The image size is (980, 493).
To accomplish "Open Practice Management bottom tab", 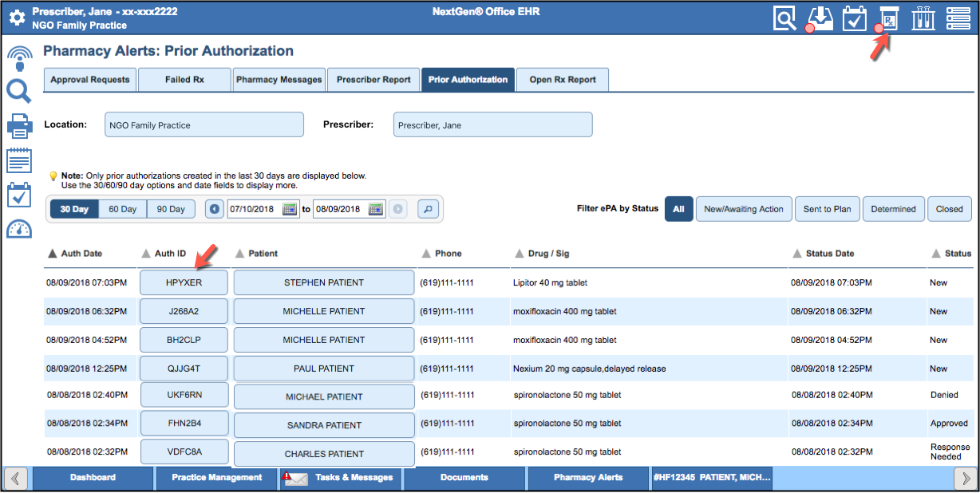I will [x=217, y=478].
